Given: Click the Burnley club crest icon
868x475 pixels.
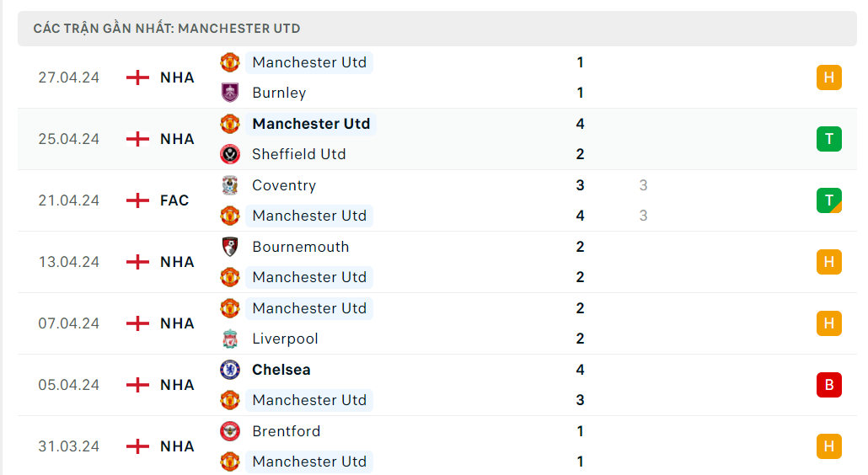Looking at the screenshot, I should (230, 93).
